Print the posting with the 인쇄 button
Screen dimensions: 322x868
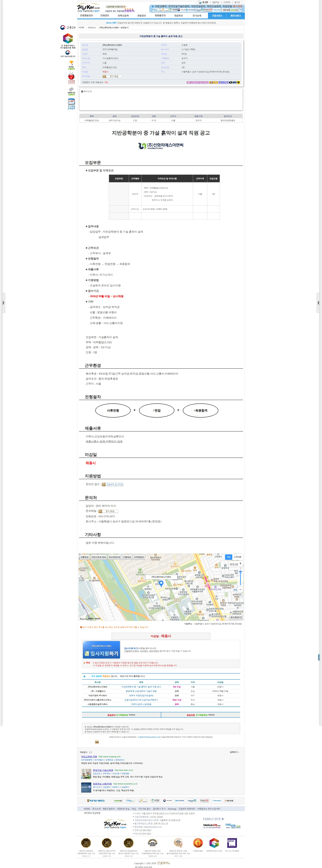pyautogui.click(x=213, y=82)
